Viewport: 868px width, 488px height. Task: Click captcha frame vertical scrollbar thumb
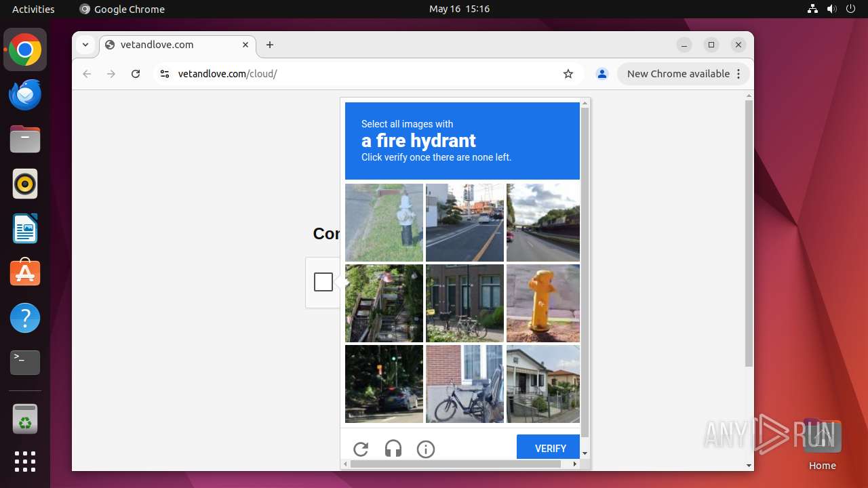click(x=585, y=272)
